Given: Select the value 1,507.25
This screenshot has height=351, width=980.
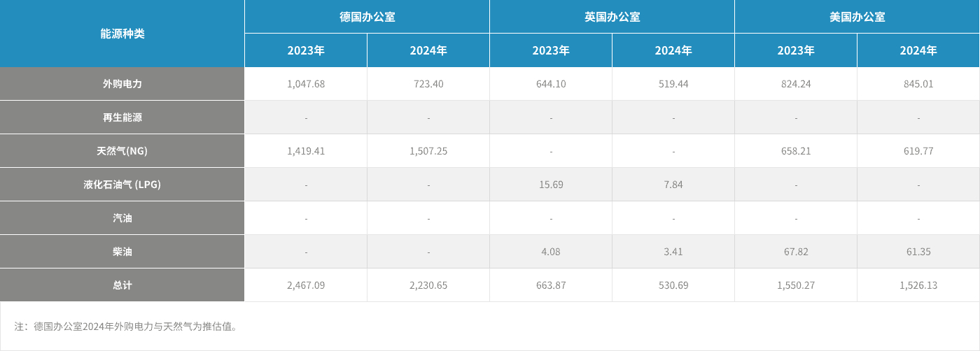Looking at the screenshot, I should [428, 151].
